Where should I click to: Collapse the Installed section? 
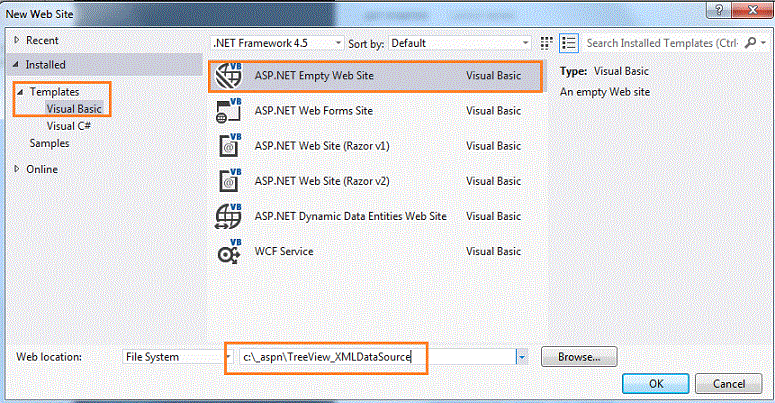point(16,64)
